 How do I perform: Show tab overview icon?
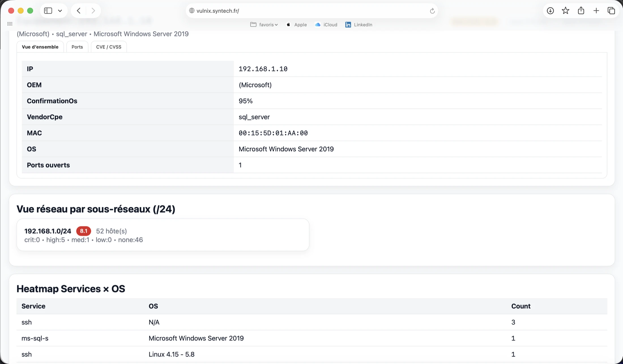tap(611, 11)
